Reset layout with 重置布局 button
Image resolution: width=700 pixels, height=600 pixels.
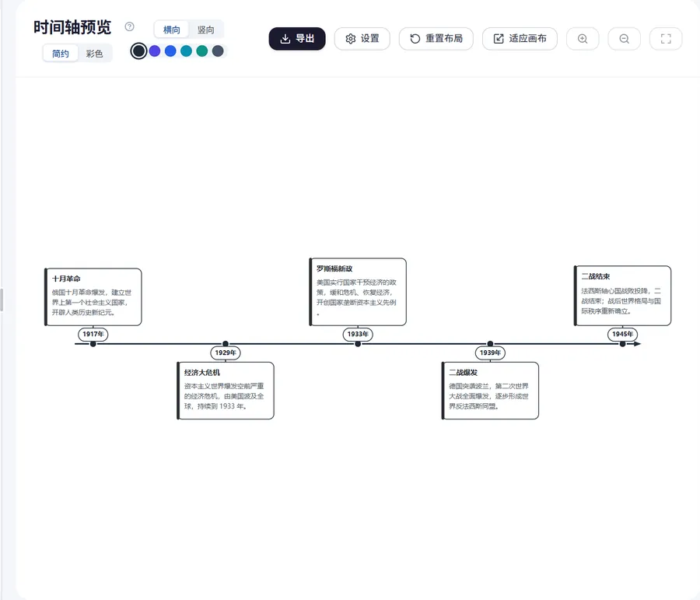pyautogui.click(x=436, y=39)
